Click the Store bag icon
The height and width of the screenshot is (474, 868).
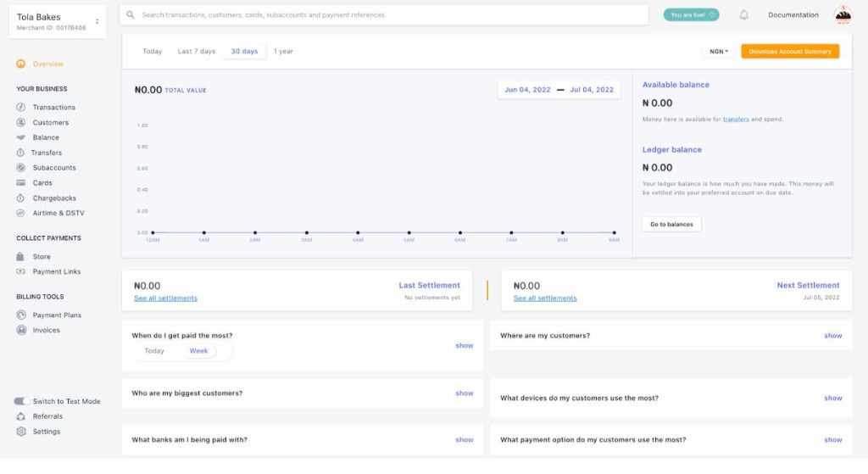20,256
